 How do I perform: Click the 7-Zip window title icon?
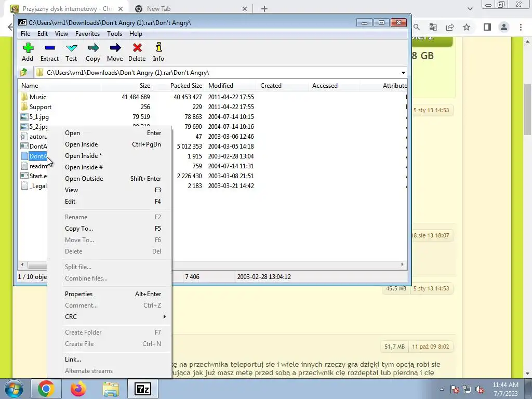coord(22,23)
